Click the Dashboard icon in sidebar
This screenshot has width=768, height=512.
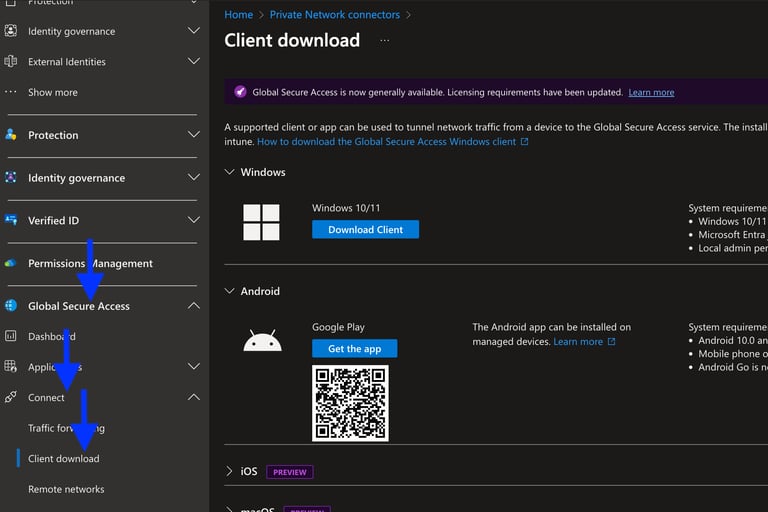[10, 336]
